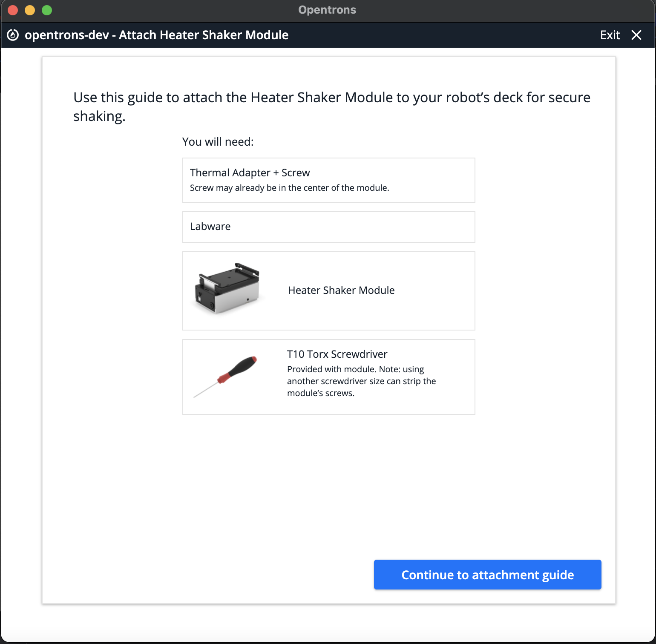Screen dimensions: 656x644
Task: Click the screw location note under Thermal Adapter
Action: coord(289,187)
